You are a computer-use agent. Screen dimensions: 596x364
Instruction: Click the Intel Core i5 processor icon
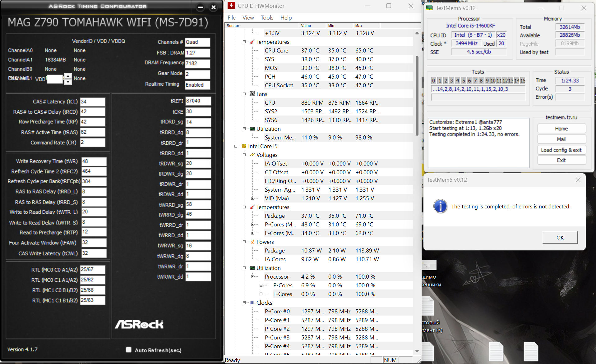[244, 146]
